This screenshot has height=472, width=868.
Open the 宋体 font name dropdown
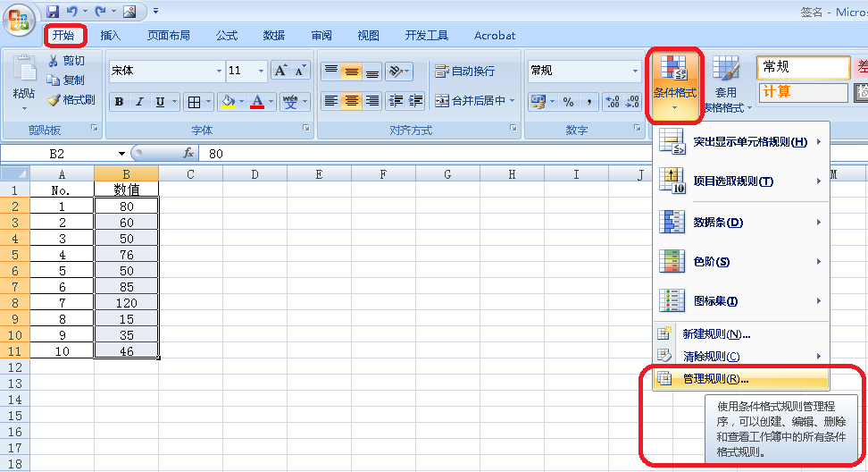pyautogui.click(x=219, y=71)
